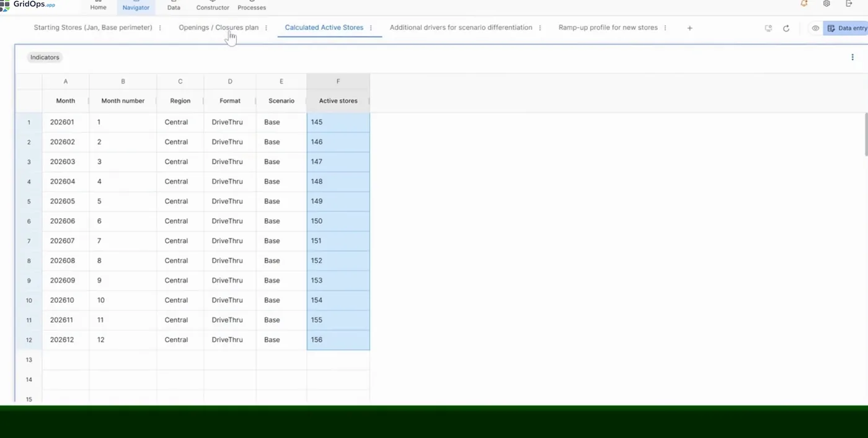Open the notifications bell
868x438 pixels.
point(804,4)
